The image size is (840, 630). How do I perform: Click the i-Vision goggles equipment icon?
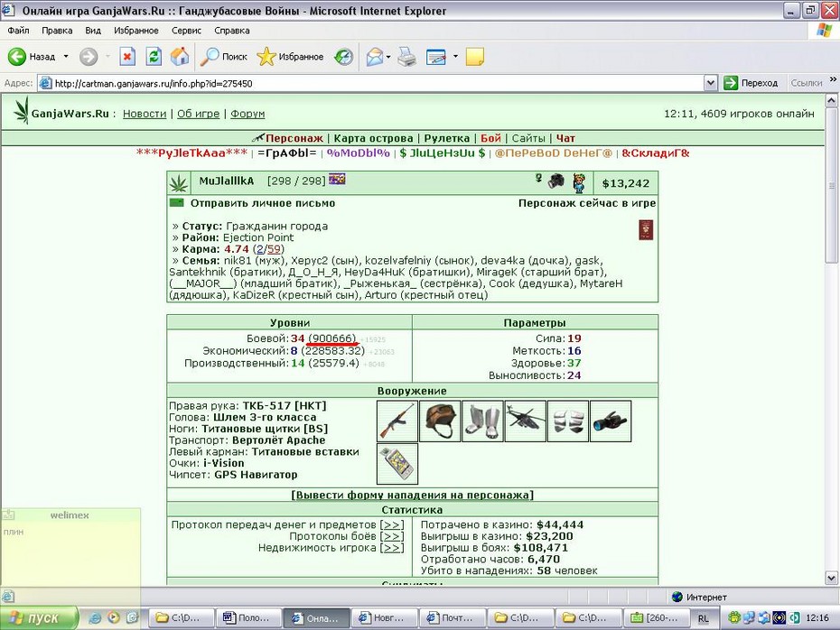point(611,422)
